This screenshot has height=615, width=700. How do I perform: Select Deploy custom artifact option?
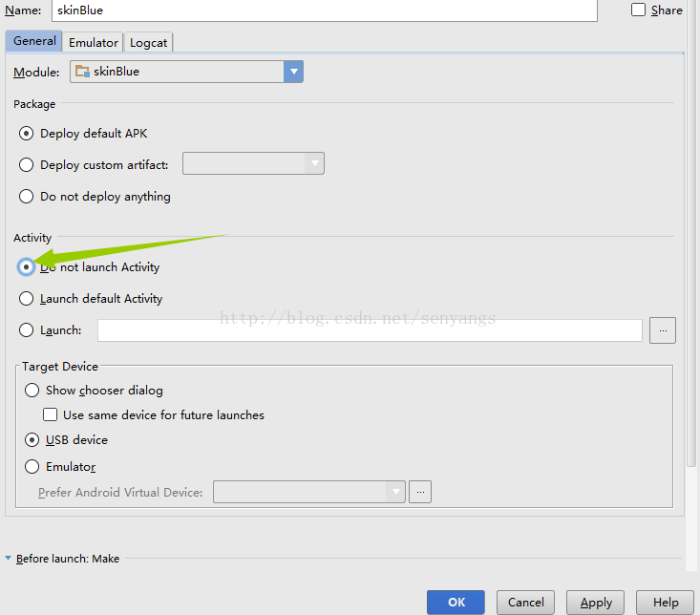(x=27, y=164)
